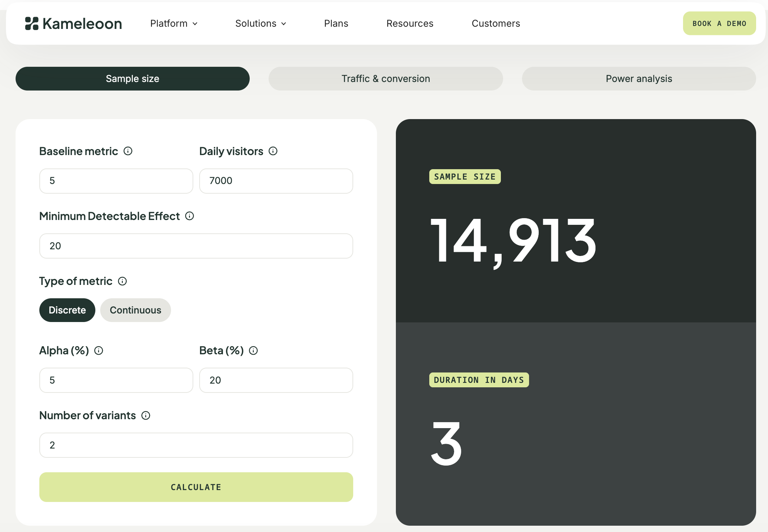Click Number of variants info icon
The height and width of the screenshot is (532, 768).
(146, 416)
